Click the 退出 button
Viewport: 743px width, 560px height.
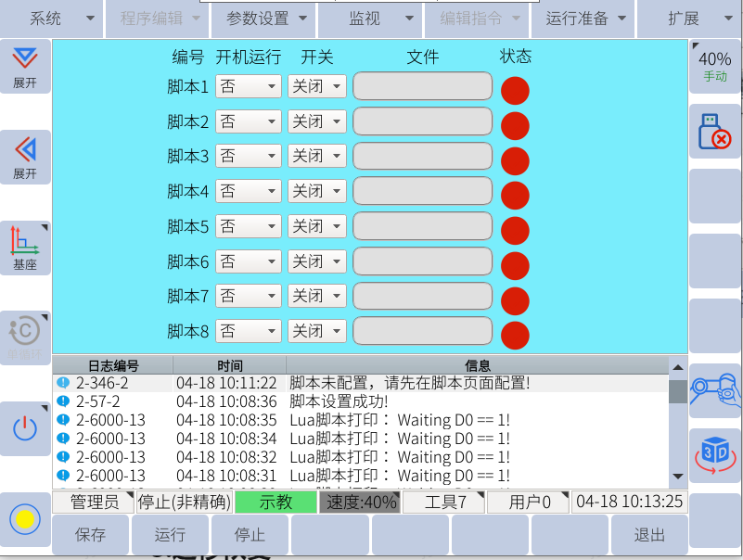[649, 535]
